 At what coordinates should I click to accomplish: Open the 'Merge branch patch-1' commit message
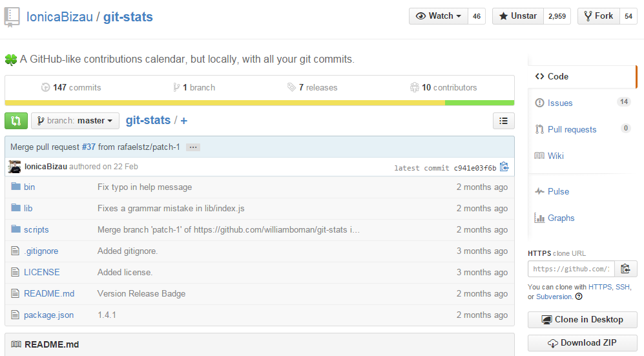(x=229, y=229)
